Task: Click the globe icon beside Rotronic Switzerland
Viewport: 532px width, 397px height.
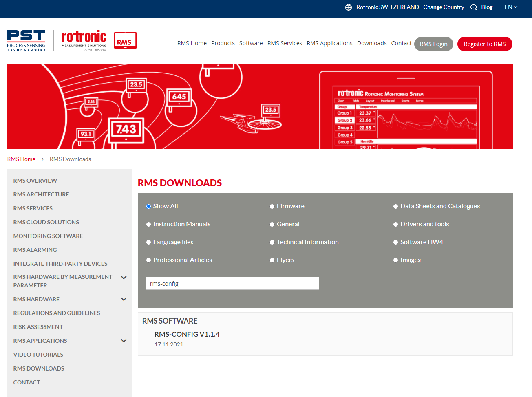Action: [349, 7]
